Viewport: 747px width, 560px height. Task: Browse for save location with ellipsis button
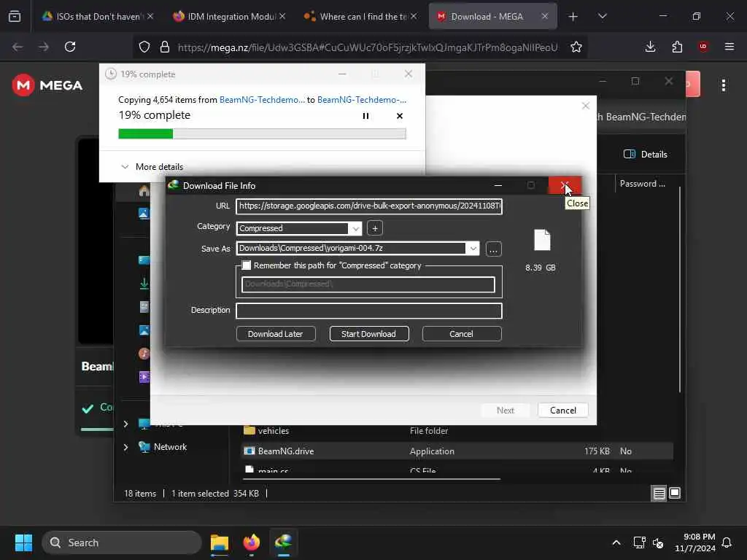pyautogui.click(x=493, y=249)
